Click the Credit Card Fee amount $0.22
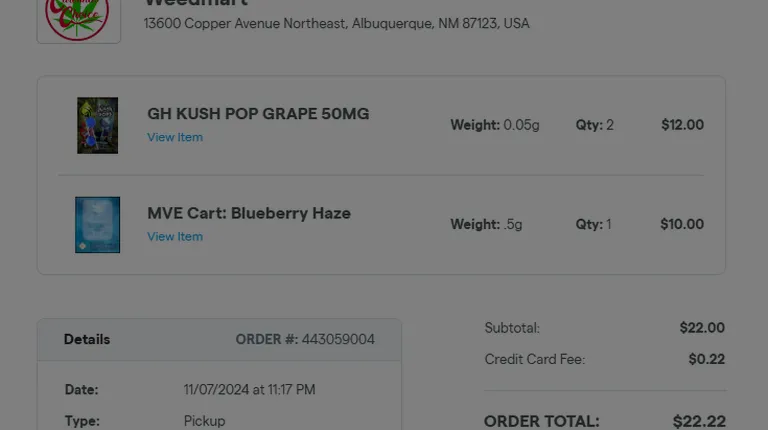The image size is (768, 430). tap(706, 359)
